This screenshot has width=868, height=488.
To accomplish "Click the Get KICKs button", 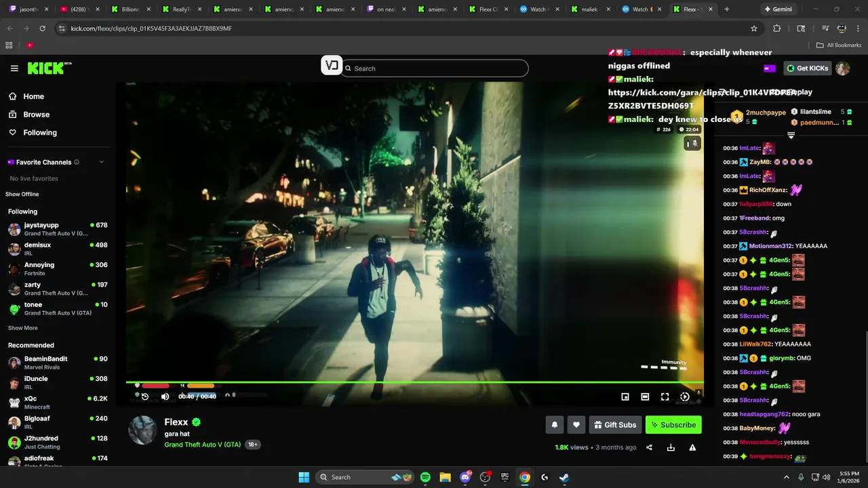I will (807, 68).
